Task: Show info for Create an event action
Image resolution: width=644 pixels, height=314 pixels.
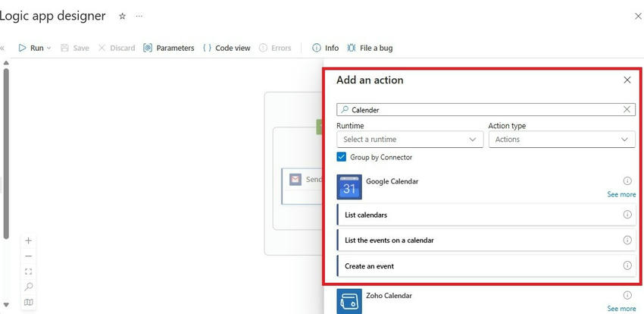Action: click(627, 265)
